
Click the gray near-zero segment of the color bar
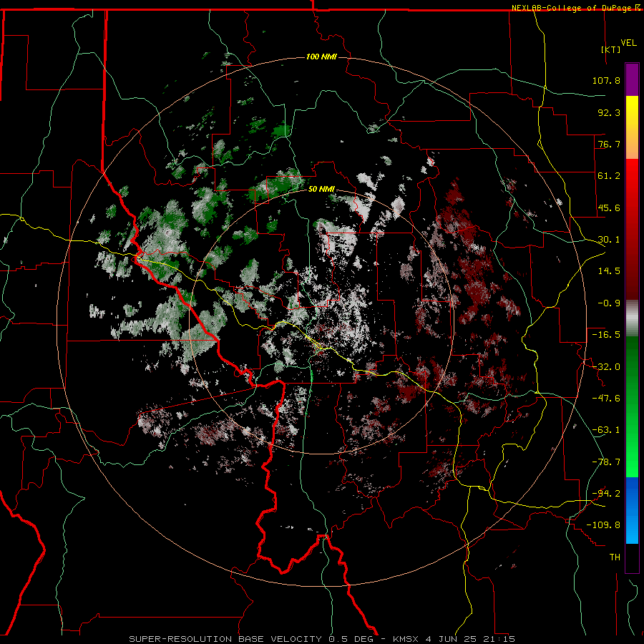[632, 318]
